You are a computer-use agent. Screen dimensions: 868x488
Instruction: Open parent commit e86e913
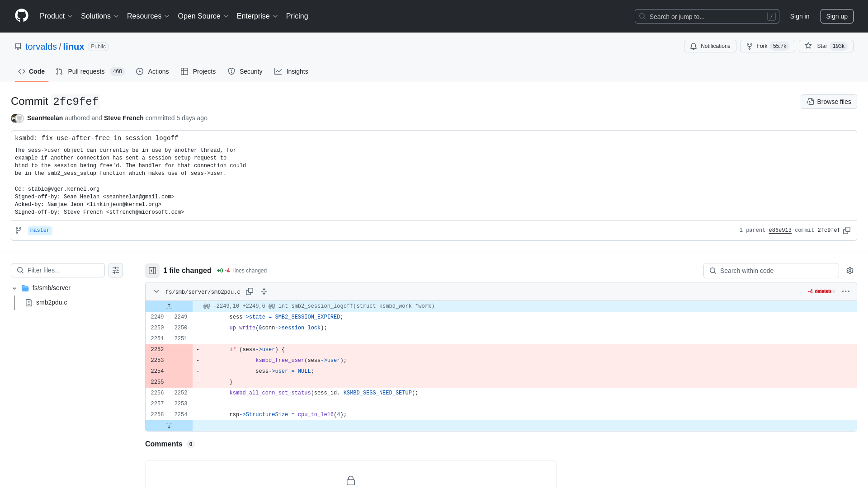(780, 230)
